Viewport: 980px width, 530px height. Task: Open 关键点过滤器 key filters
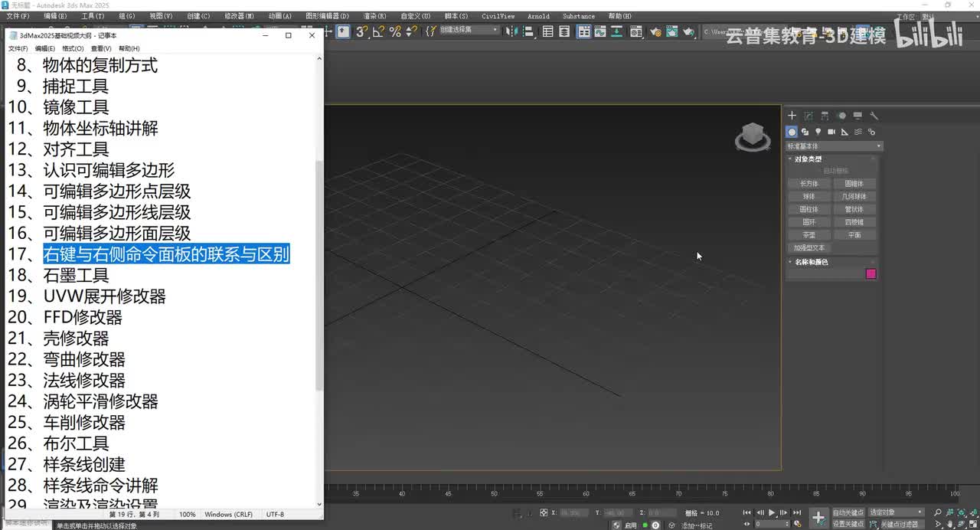coord(899,525)
